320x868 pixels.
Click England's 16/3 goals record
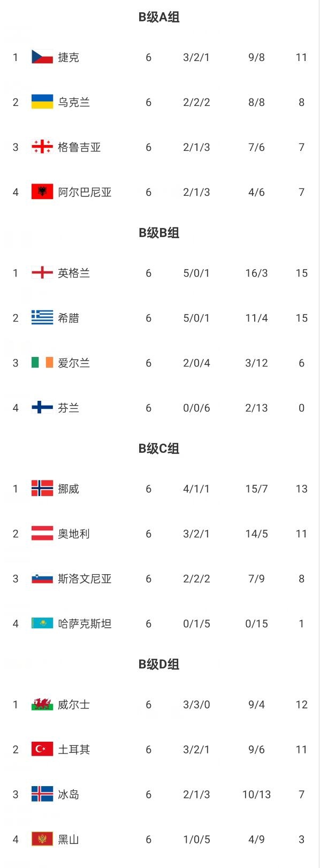click(256, 273)
